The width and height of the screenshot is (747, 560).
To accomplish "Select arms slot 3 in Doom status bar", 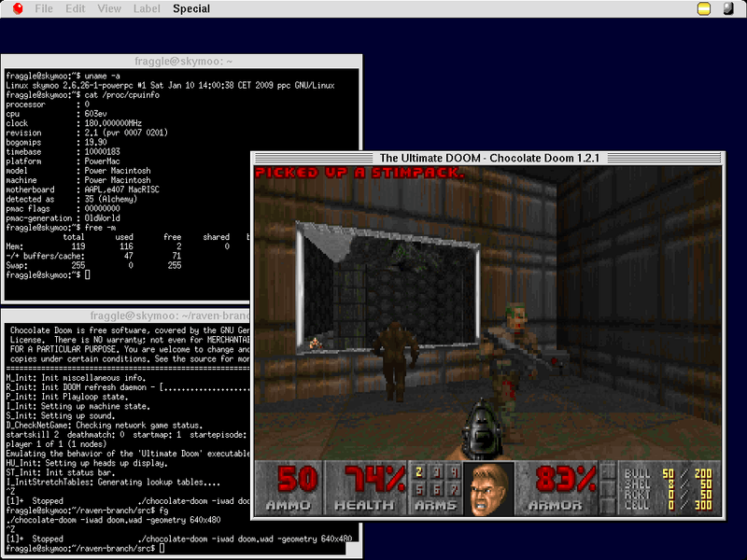I will (x=436, y=472).
